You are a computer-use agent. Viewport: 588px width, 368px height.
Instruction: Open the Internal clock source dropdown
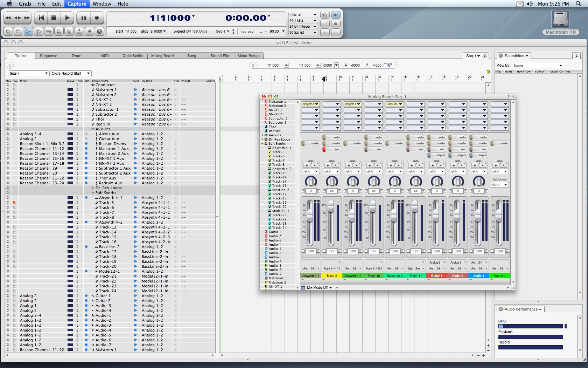(303, 14)
